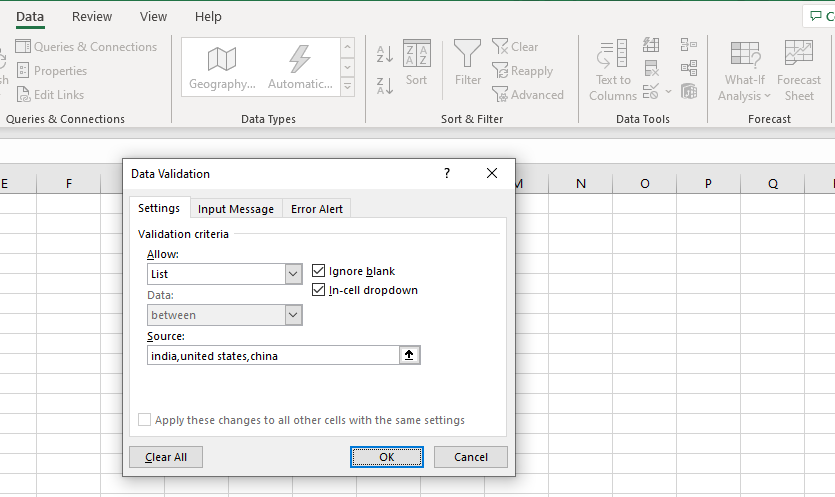Open the View ribbon tab
835x497 pixels.
(153, 17)
